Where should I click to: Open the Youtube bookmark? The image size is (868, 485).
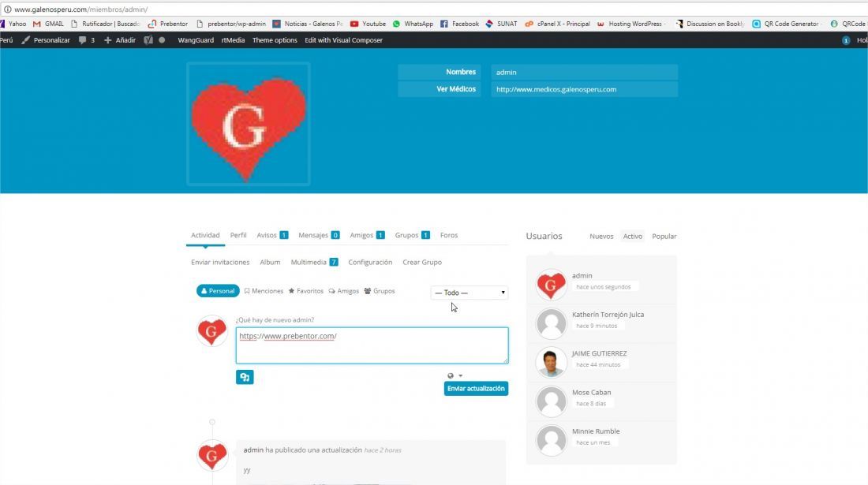click(368, 24)
